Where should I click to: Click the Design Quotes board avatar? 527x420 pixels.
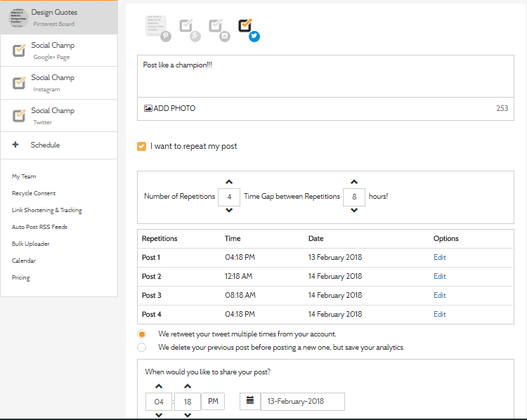(18, 18)
